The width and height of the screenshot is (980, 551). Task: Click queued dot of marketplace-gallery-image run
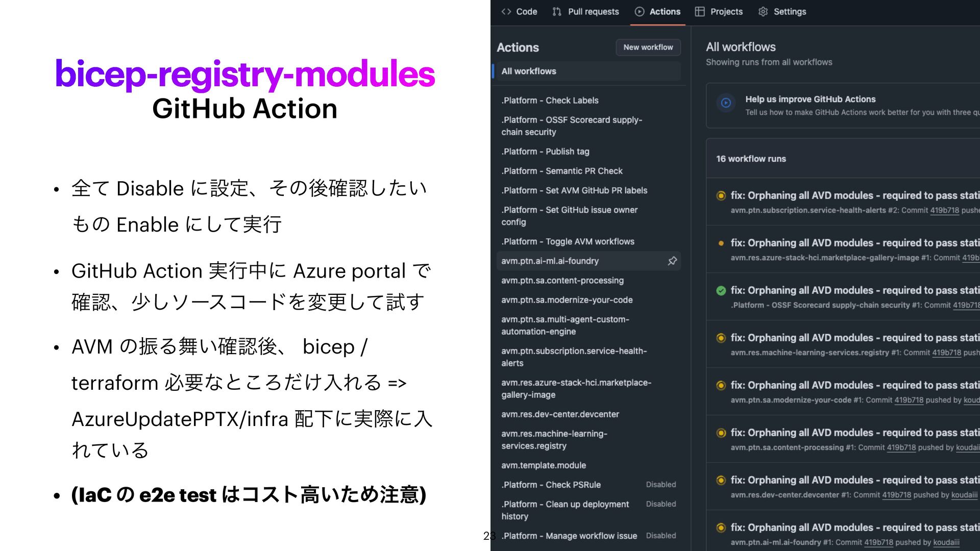click(x=721, y=243)
